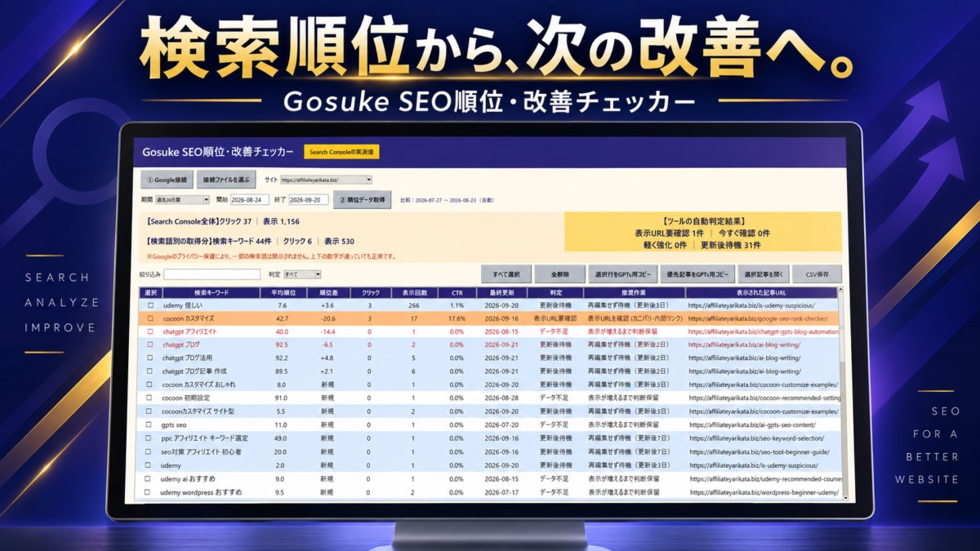Click the scrollbar down arrow of the table
The width and height of the screenshot is (980, 551).
(x=844, y=496)
